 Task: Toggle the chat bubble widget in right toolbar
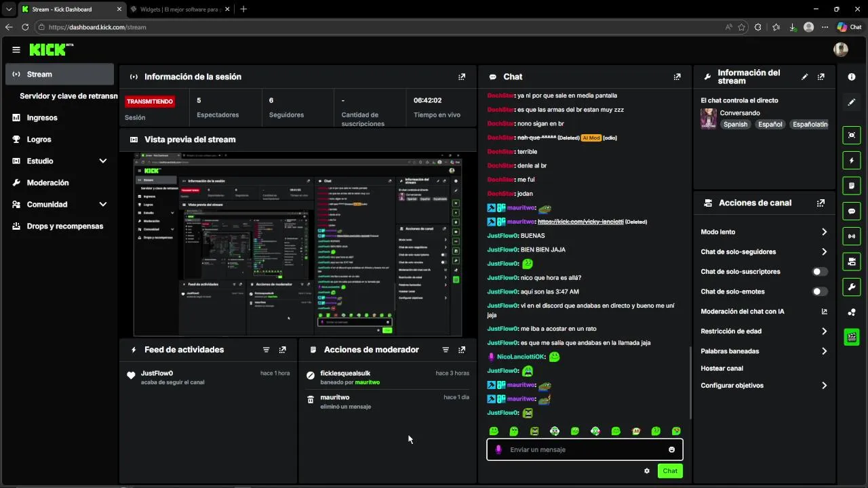[852, 211]
